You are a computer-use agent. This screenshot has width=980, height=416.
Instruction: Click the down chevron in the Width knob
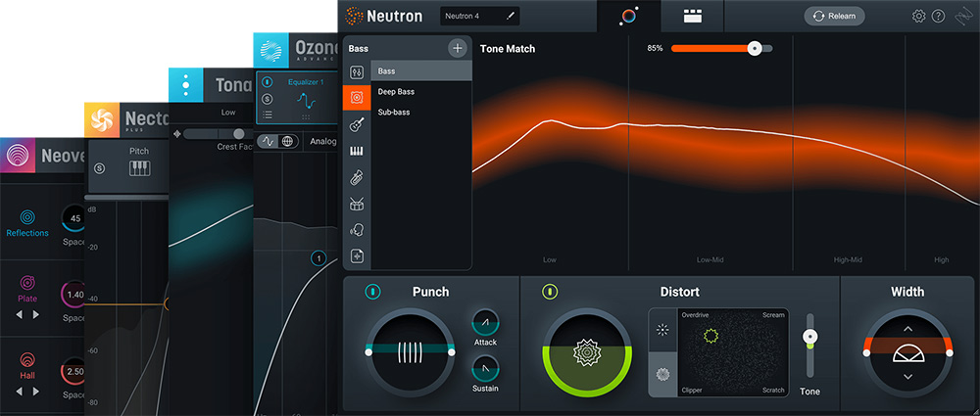tap(908, 377)
